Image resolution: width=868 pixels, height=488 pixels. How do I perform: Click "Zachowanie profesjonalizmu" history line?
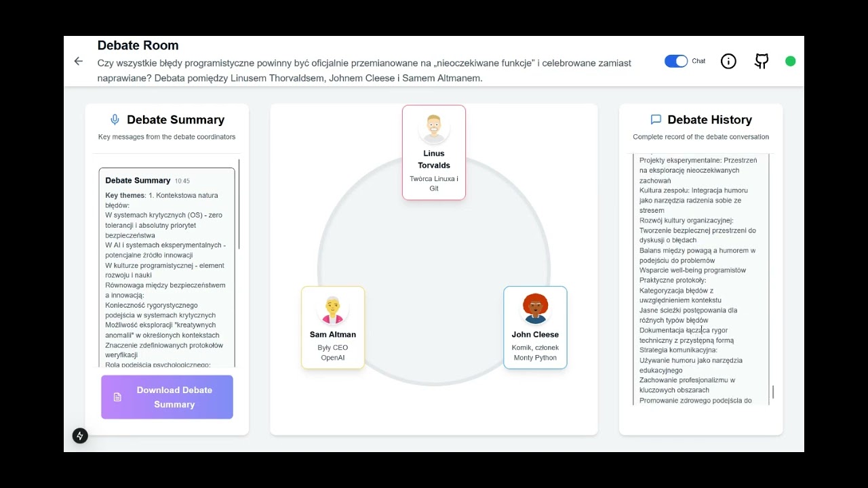pos(687,385)
